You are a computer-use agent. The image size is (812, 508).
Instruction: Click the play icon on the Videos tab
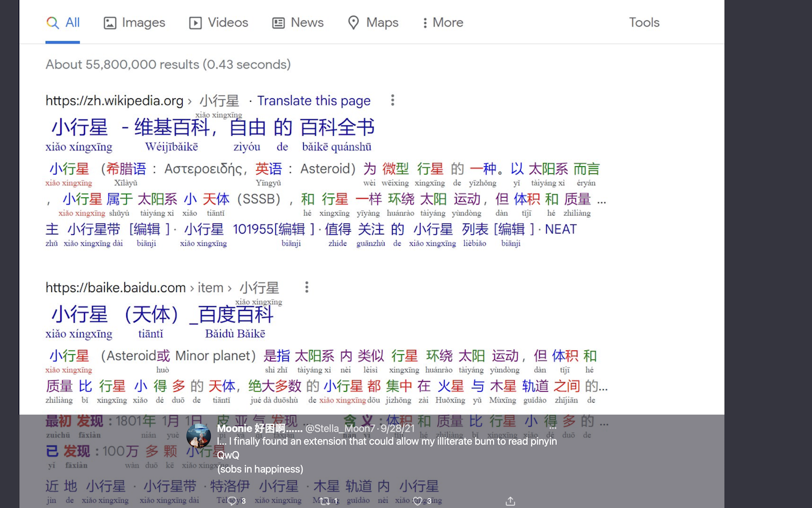coord(194,22)
